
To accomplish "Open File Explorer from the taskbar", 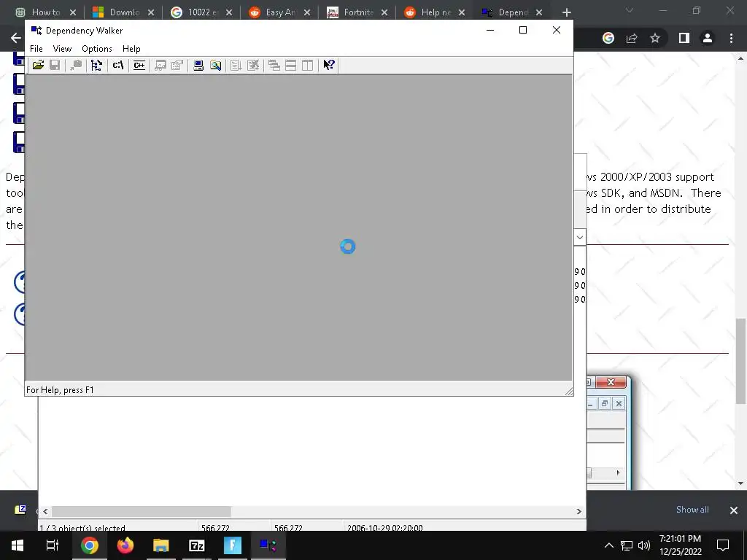I will [161, 545].
